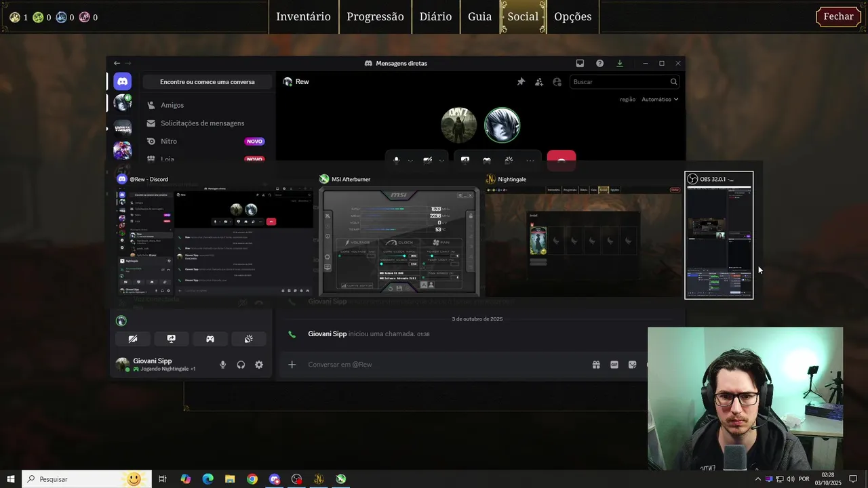Viewport: 868px width, 488px height.
Task: Open the GIF picker in message bar
Action: 614,365
